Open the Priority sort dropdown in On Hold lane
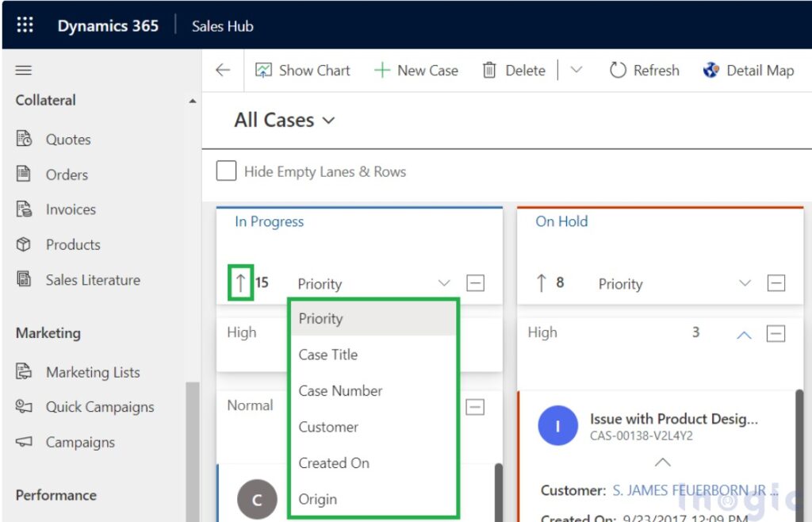This screenshot has width=812, height=522. click(744, 282)
